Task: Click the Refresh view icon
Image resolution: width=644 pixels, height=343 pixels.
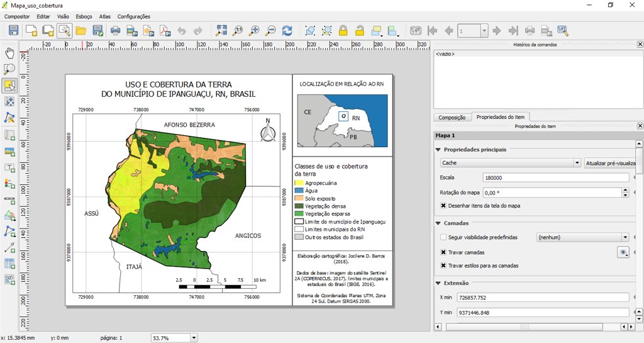Action: 287,30
